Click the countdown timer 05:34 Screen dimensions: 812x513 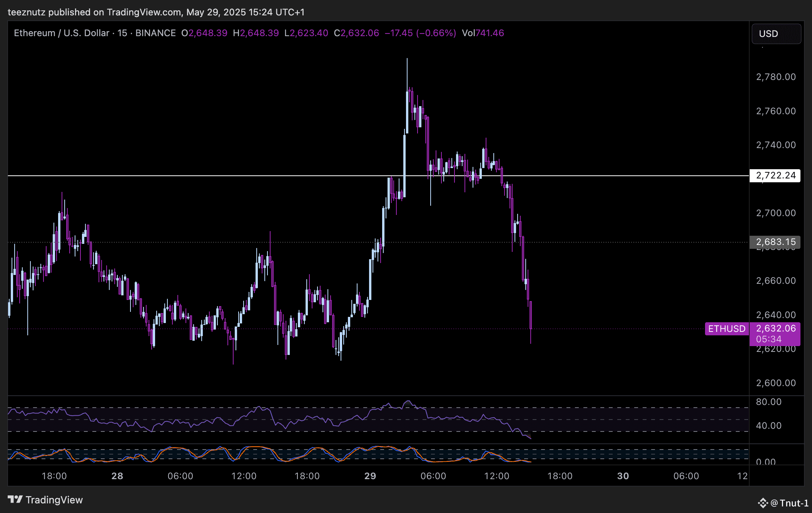(769, 339)
